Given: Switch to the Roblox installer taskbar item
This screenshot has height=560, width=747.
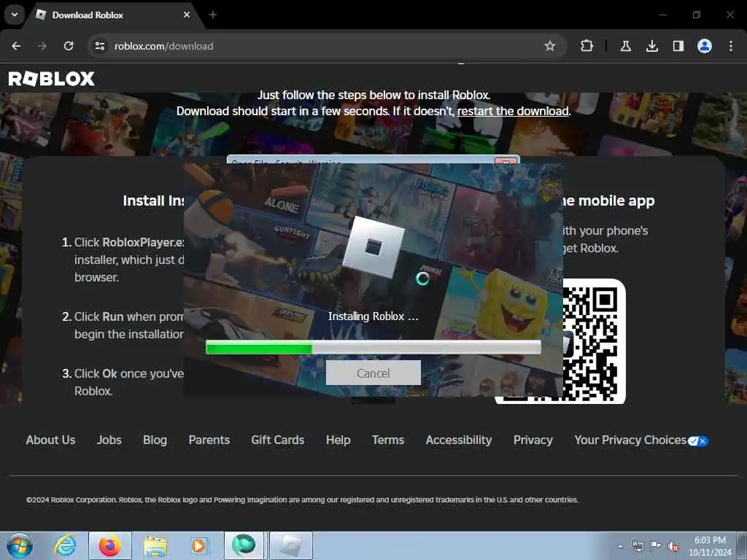Looking at the screenshot, I should (x=291, y=545).
